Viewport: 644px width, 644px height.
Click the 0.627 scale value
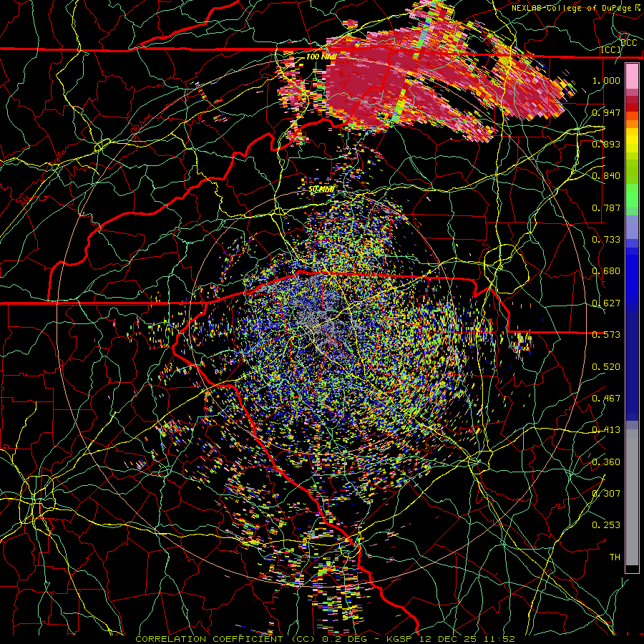coord(606,303)
